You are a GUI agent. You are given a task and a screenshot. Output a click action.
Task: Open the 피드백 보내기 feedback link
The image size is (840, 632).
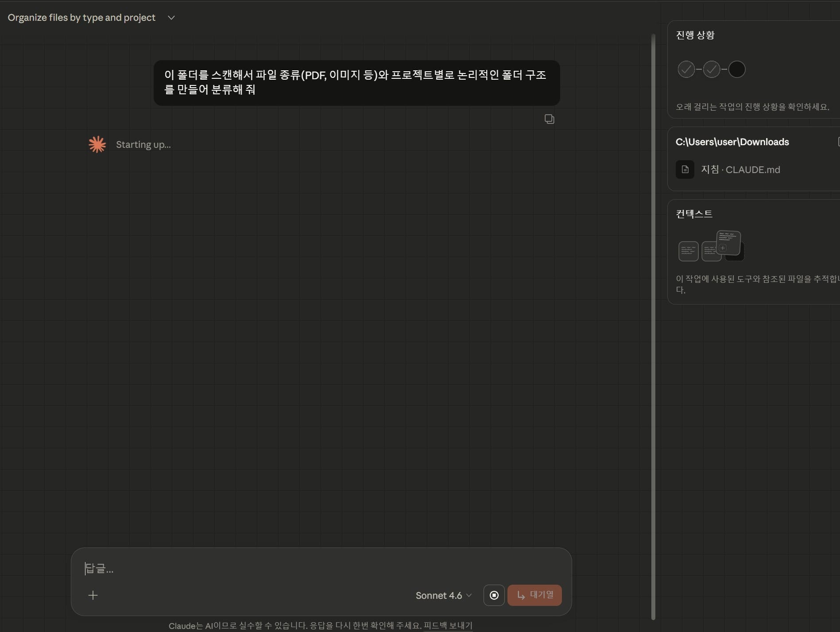[x=448, y=625]
